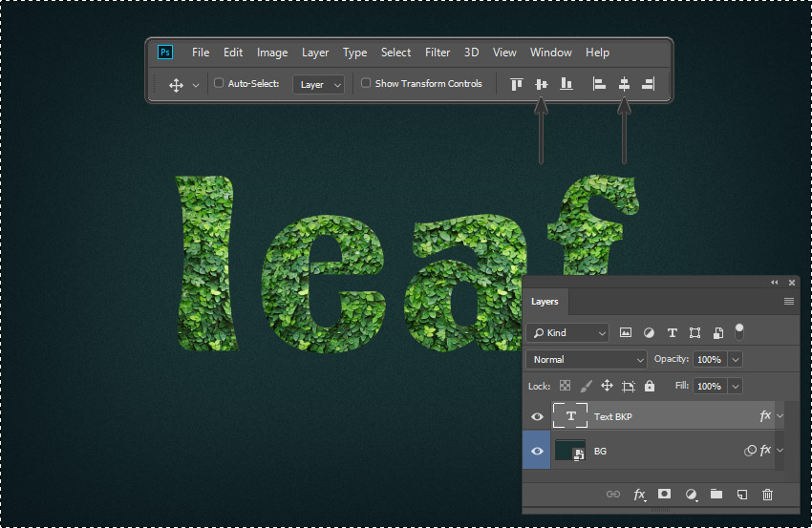This screenshot has height=528, width=812.
Task: Click the lock all padlock icon
Action: click(x=650, y=386)
